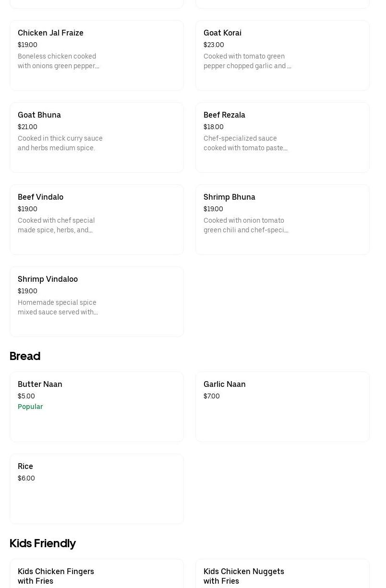Select the Shrimp Vindaloo dish
Screen dimensions: 386x588
point(48,279)
